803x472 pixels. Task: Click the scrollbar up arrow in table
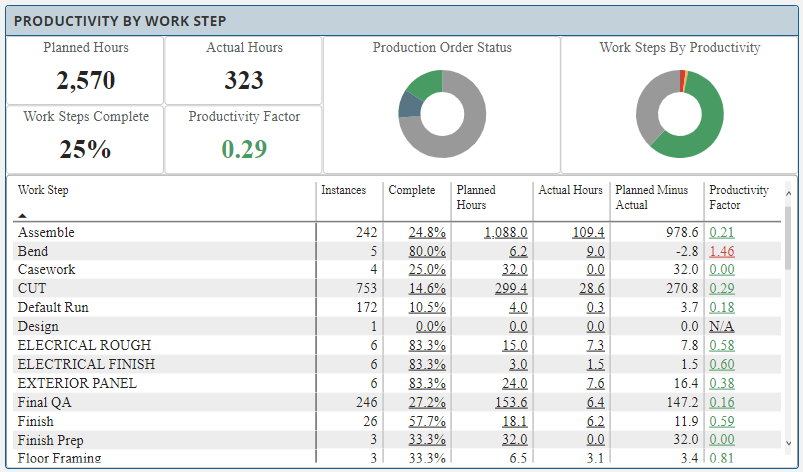point(788,191)
